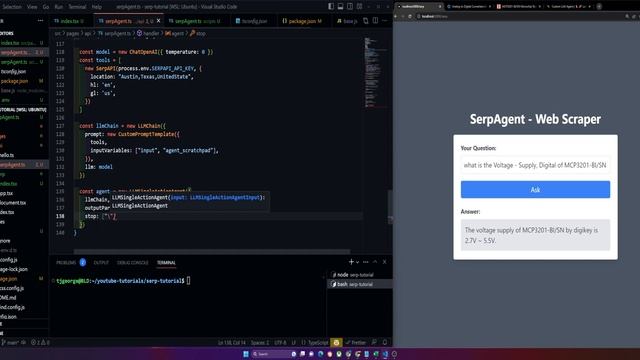Open the customize layout icon
This screenshot has height=360, width=640.
(360, 7)
